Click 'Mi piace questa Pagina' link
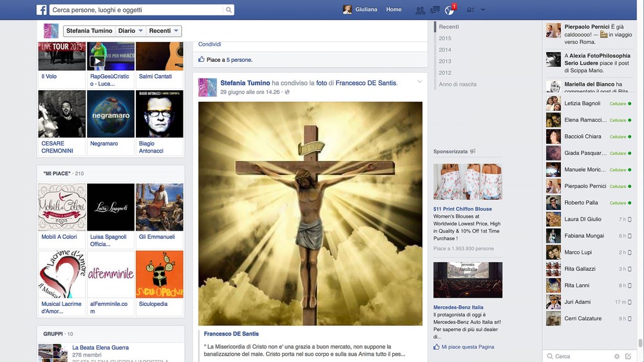 click(x=468, y=347)
